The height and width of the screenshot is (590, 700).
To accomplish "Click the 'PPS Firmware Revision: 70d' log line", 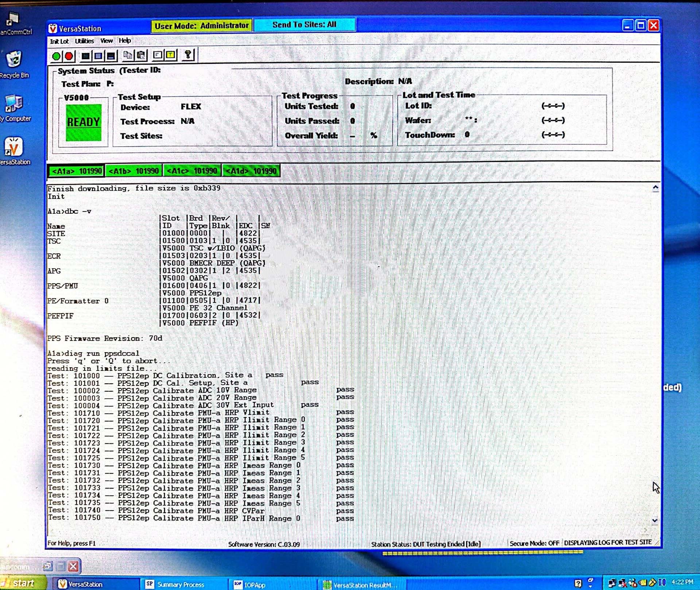I will point(105,338).
